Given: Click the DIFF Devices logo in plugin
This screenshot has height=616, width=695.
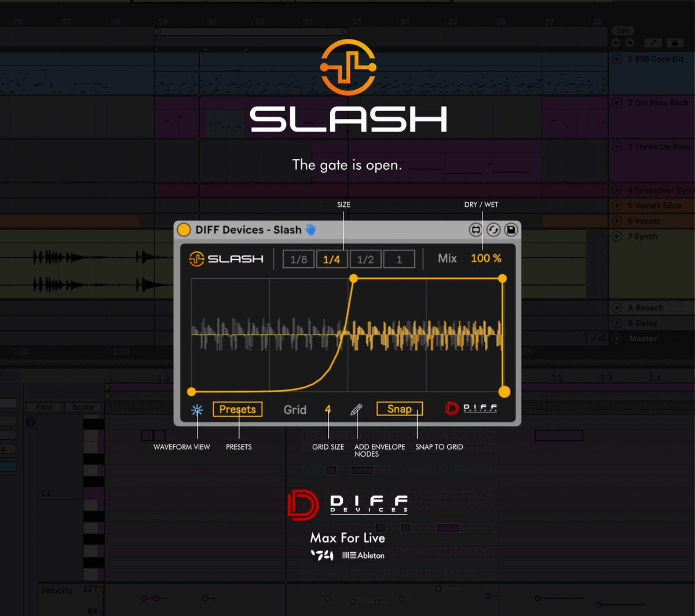Looking at the screenshot, I should tap(471, 409).
